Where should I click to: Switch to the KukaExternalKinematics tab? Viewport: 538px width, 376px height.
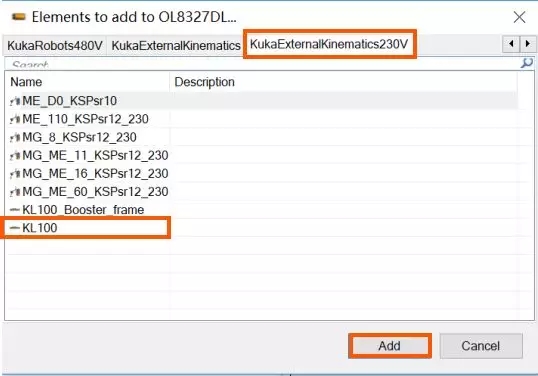click(176, 45)
